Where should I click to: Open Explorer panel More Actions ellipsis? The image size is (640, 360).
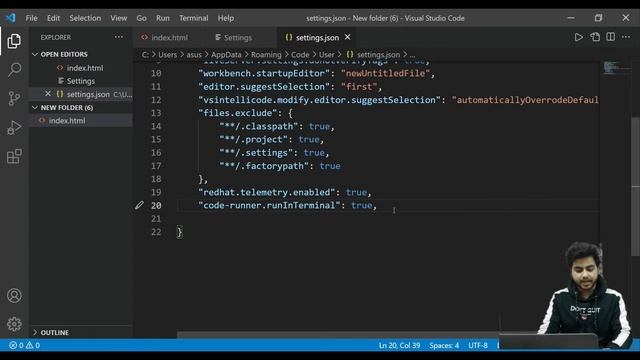click(119, 37)
